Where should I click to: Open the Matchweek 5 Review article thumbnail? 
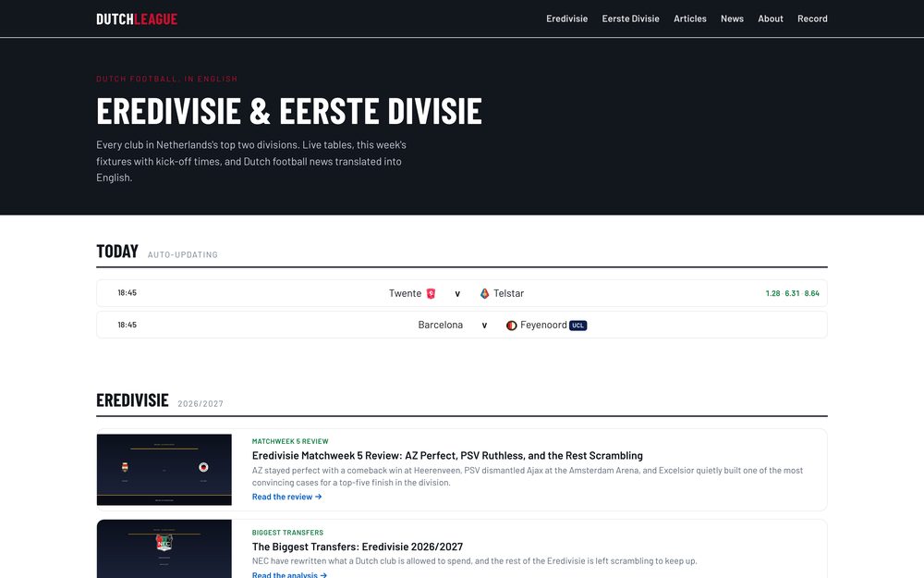(164, 470)
